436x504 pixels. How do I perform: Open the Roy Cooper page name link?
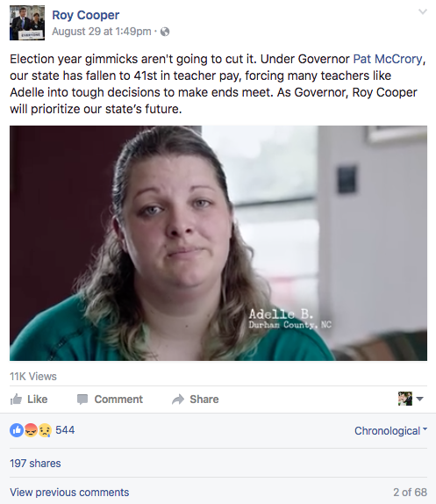click(x=85, y=15)
